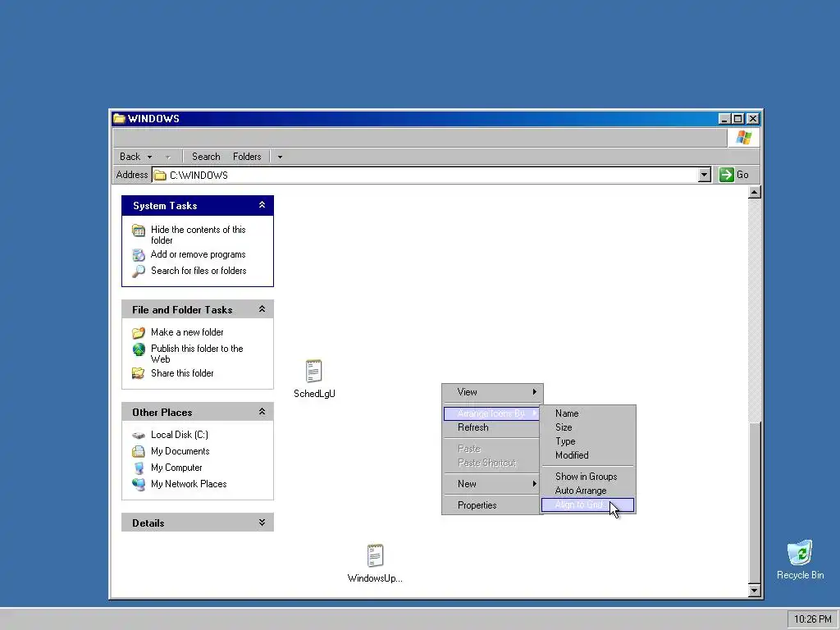Image resolution: width=840 pixels, height=630 pixels.
Task: Click the Make a new folder icon
Action: 138,333
